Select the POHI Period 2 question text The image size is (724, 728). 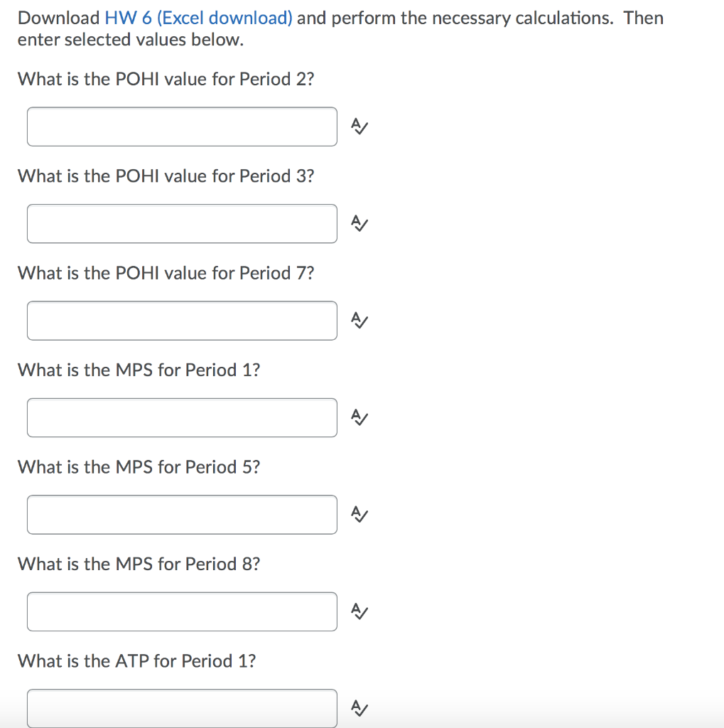point(167,79)
